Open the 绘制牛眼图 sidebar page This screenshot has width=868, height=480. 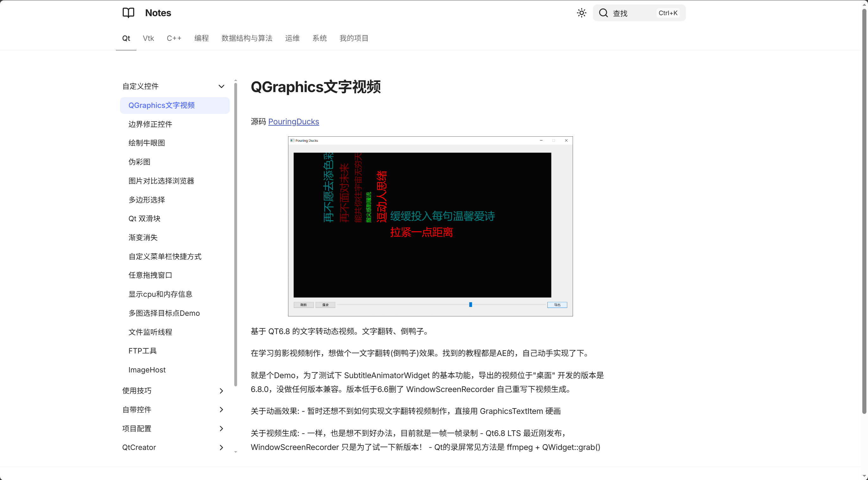(147, 143)
